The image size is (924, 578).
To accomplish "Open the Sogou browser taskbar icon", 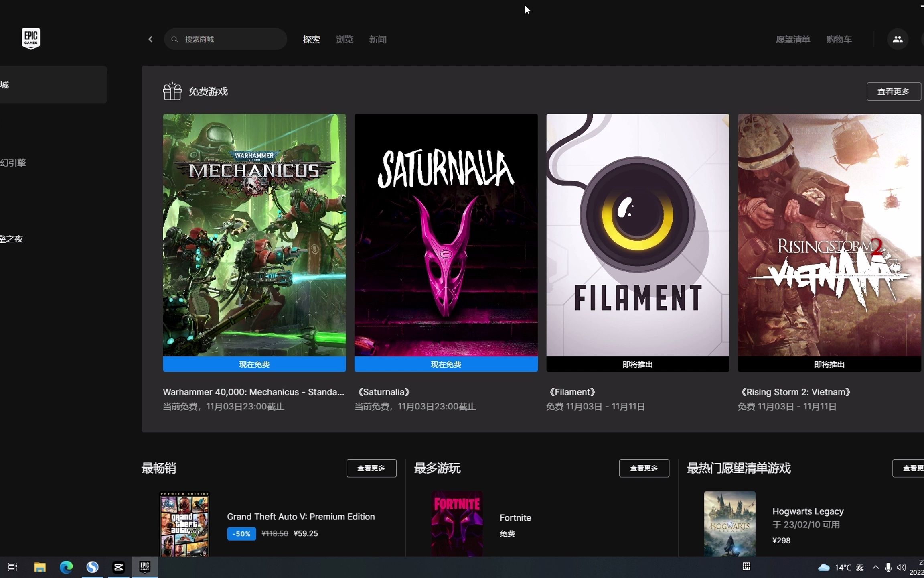I will coord(92,567).
